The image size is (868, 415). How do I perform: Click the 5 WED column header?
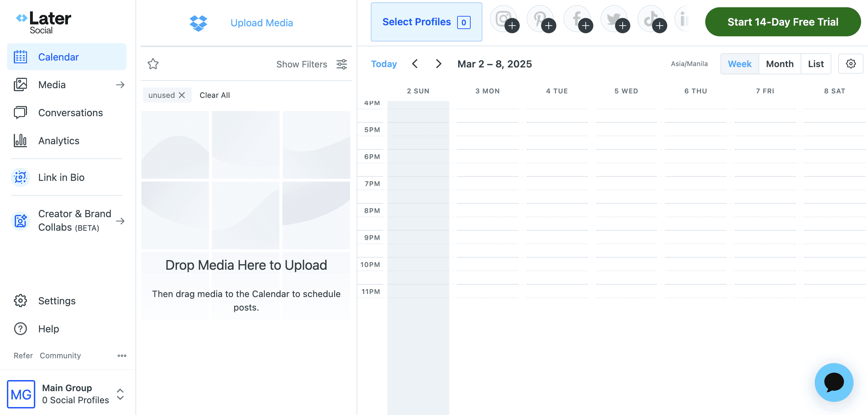pyautogui.click(x=626, y=91)
